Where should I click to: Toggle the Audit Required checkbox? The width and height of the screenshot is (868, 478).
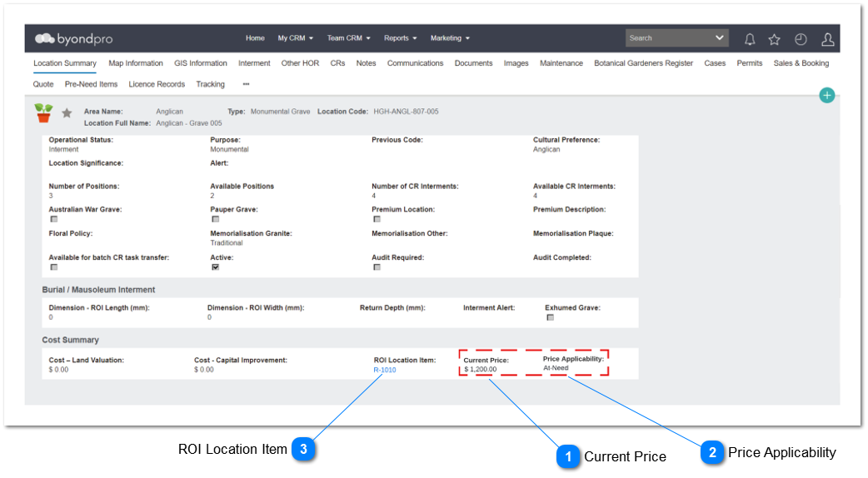coord(377,267)
